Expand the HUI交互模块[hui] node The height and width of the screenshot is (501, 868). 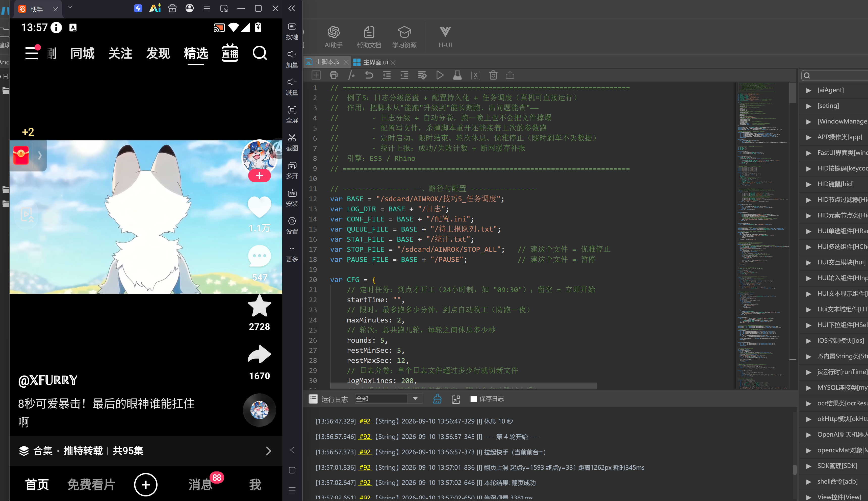808,263
